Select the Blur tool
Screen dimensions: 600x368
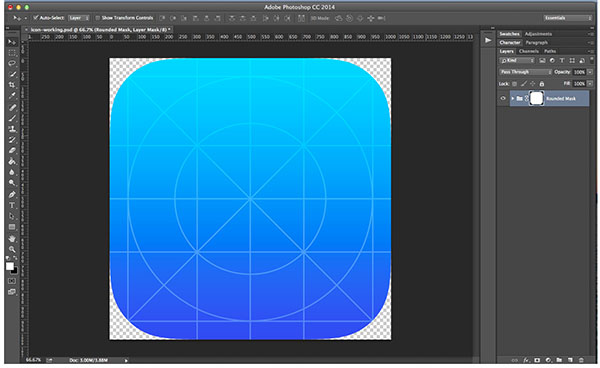[x=12, y=172]
